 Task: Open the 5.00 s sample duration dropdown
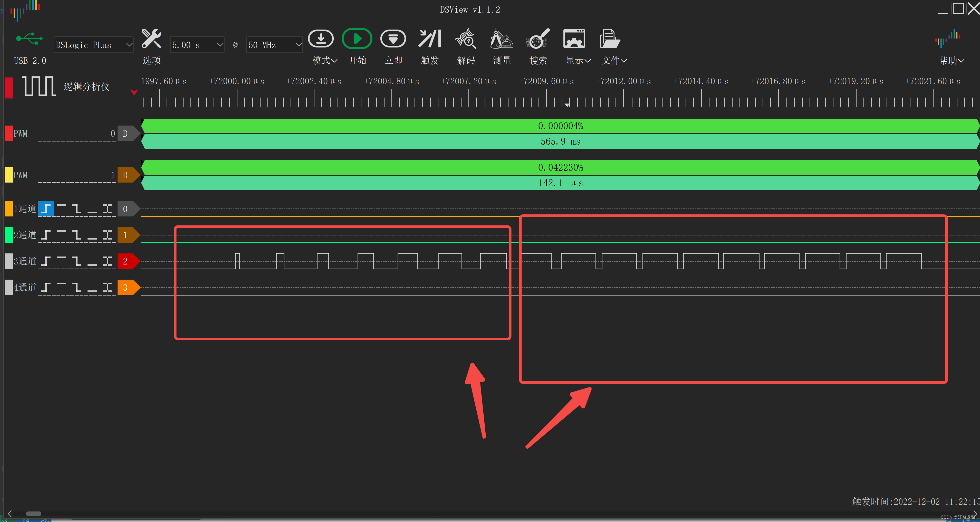[x=197, y=45]
